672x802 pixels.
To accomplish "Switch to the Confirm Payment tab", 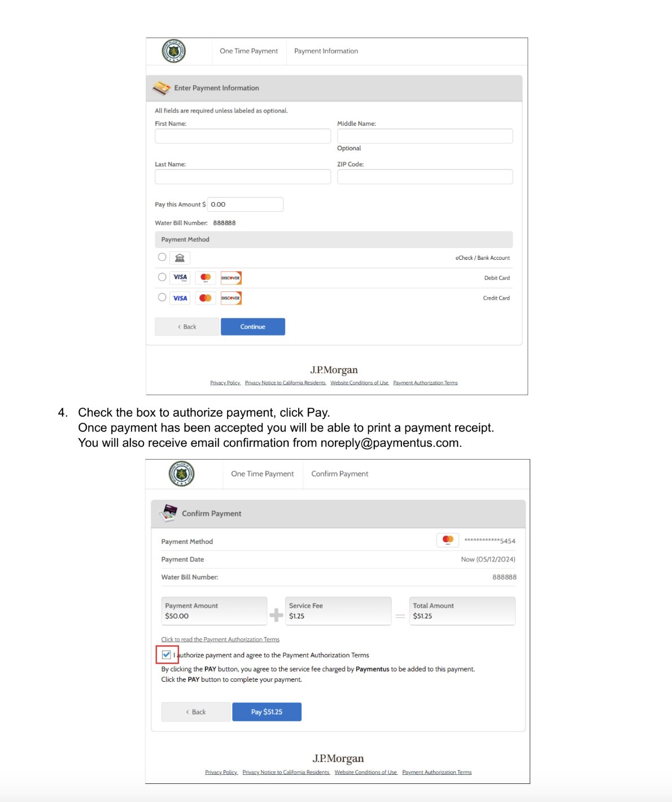I will pos(339,474).
